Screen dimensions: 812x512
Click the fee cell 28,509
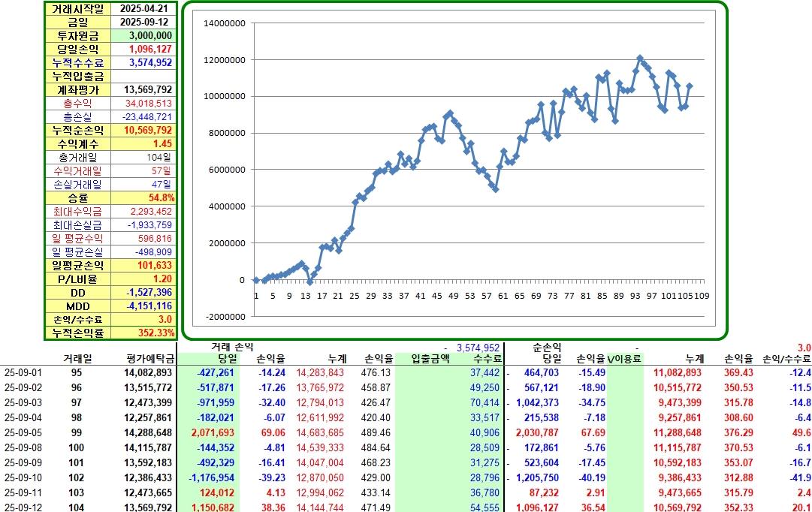[x=484, y=447]
